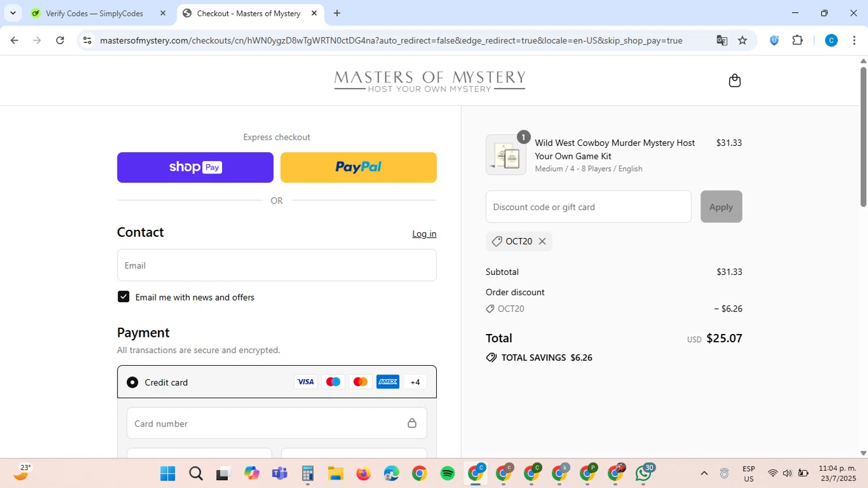Viewport: 868px width, 488px height.
Task: Pay with PayPal express checkout
Action: [358, 167]
